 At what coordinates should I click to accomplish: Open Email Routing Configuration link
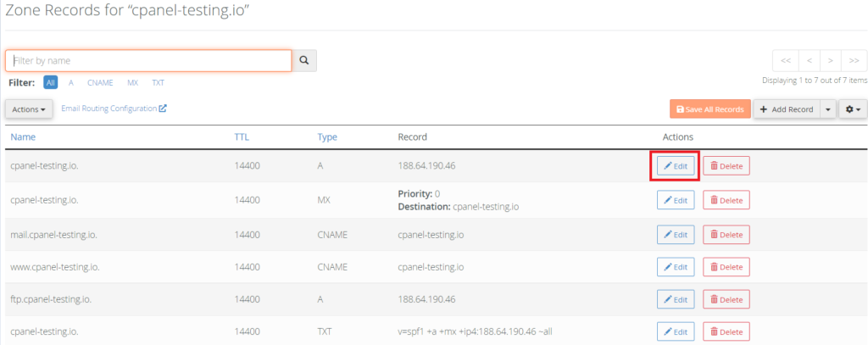pyautogui.click(x=114, y=109)
